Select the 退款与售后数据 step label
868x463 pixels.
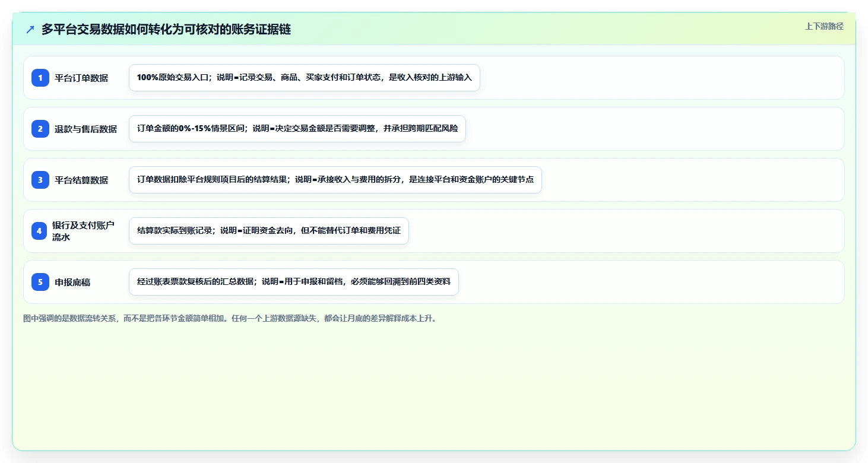86,129
